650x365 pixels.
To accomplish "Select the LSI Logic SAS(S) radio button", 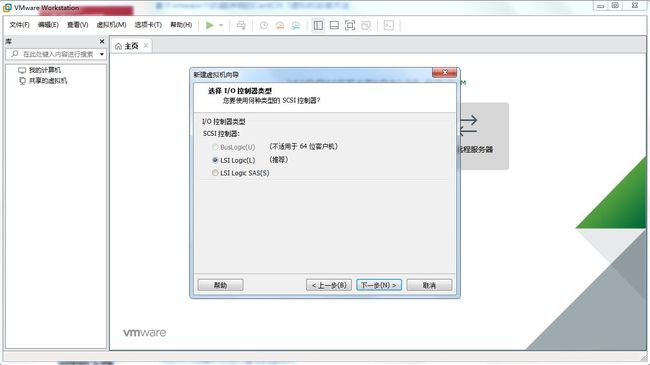I will 215,173.
